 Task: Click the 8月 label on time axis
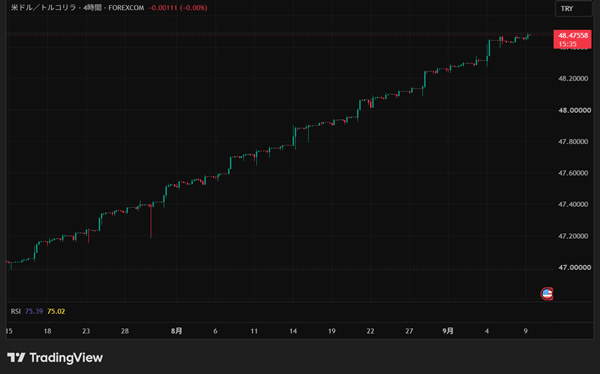coord(176,331)
